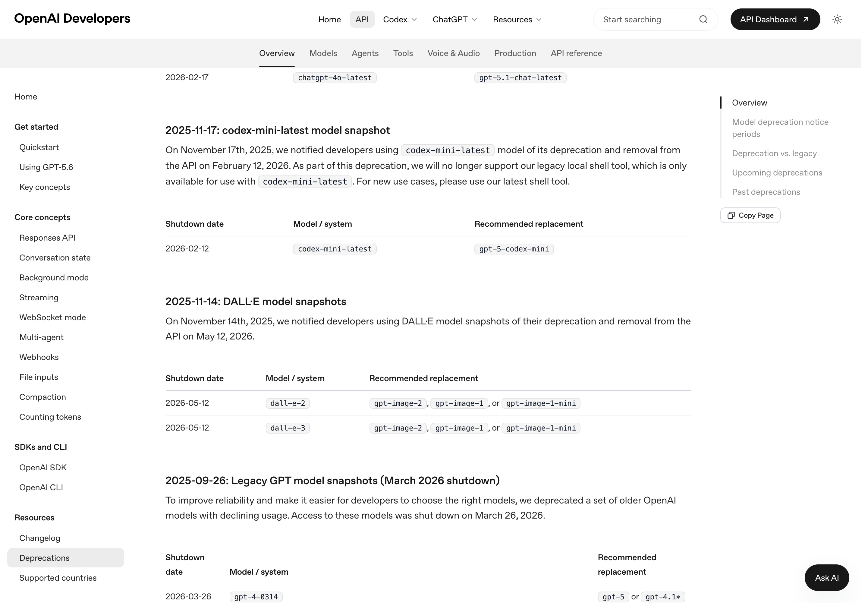Open the Tools tab
Screen dimensions: 868x603
tap(403, 53)
